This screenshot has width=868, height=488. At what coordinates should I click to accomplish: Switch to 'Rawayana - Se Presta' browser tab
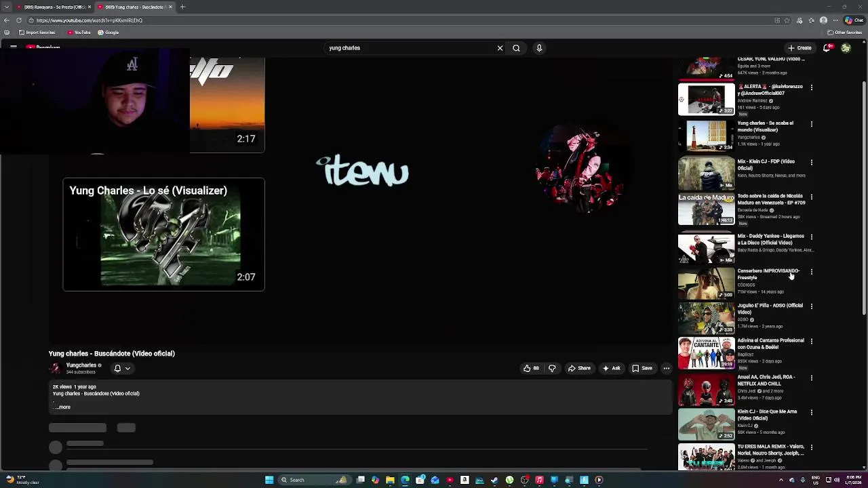[x=53, y=7]
